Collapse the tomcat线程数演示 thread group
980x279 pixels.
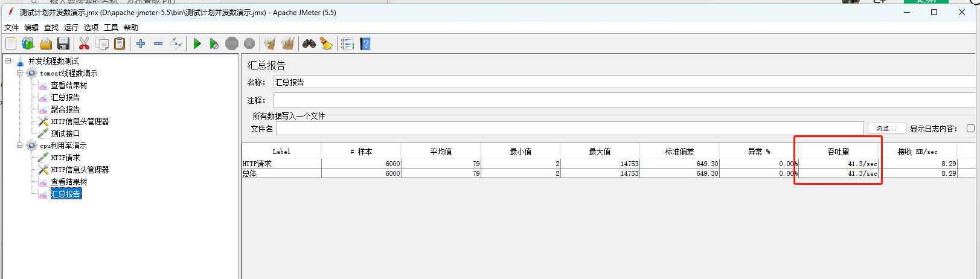[19, 73]
